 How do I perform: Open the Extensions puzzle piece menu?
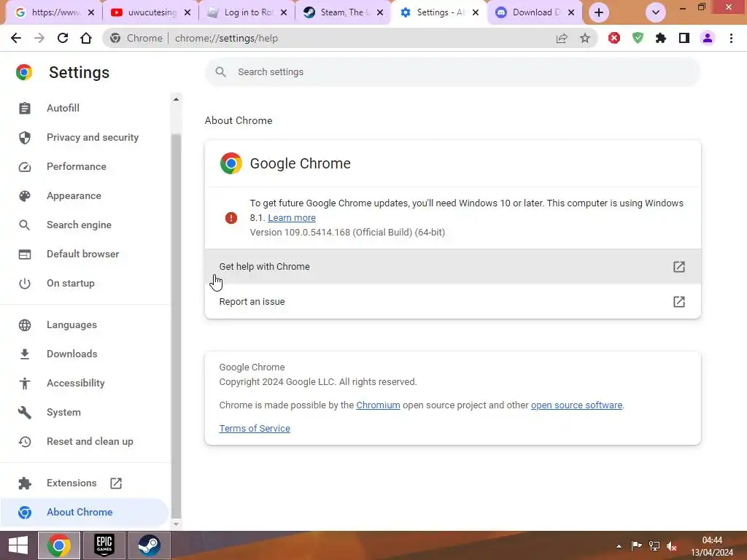(661, 38)
